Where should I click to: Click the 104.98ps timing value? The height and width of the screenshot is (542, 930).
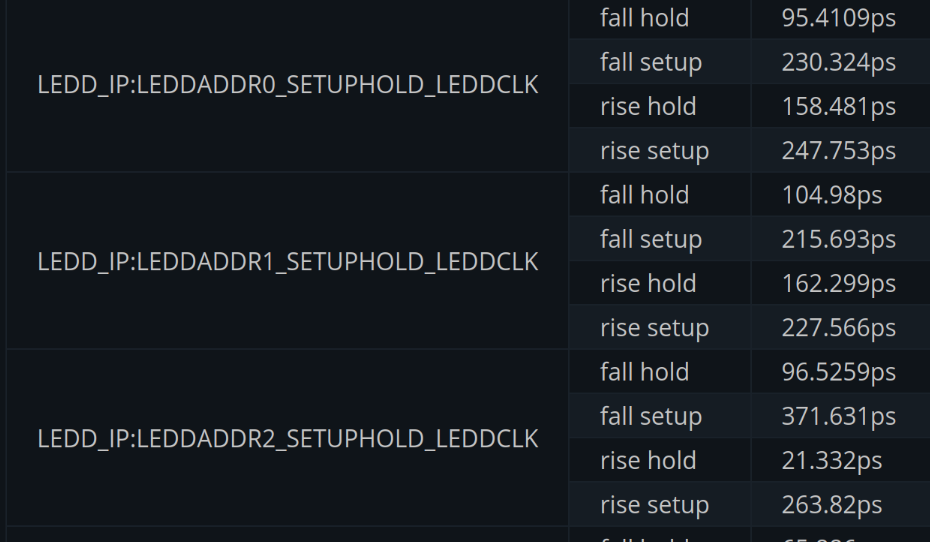831,195
